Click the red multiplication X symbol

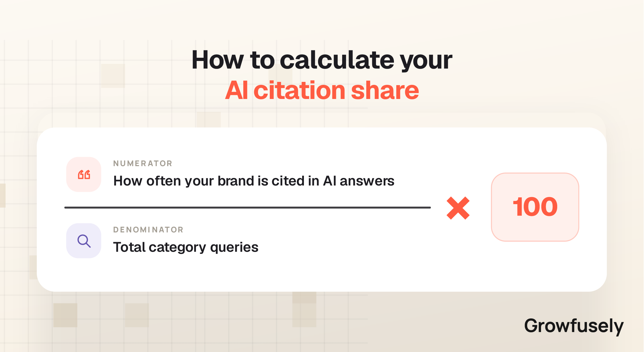pyautogui.click(x=458, y=208)
